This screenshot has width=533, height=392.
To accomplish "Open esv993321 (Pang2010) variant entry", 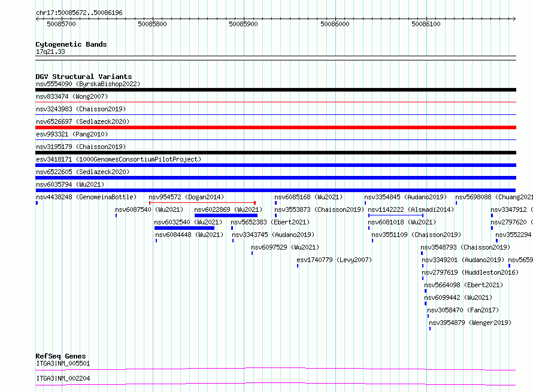I will (x=72, y=134).
